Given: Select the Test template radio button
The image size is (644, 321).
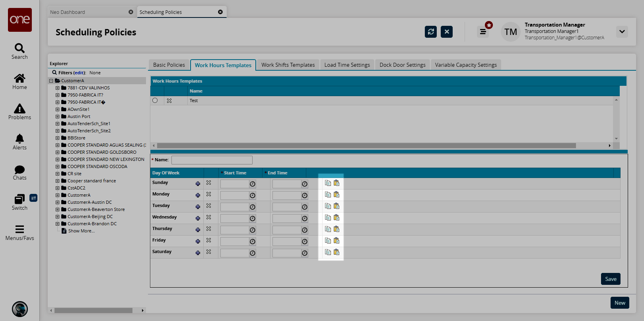Looking at the screenshot, I should [x=155, y=101].
